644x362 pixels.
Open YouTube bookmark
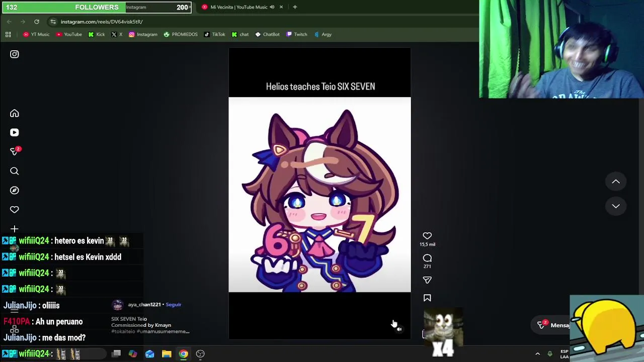69,34
